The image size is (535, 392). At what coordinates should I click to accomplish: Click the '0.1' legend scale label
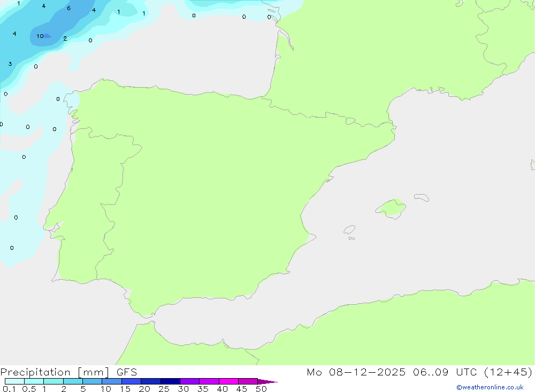tap(9, 389)
